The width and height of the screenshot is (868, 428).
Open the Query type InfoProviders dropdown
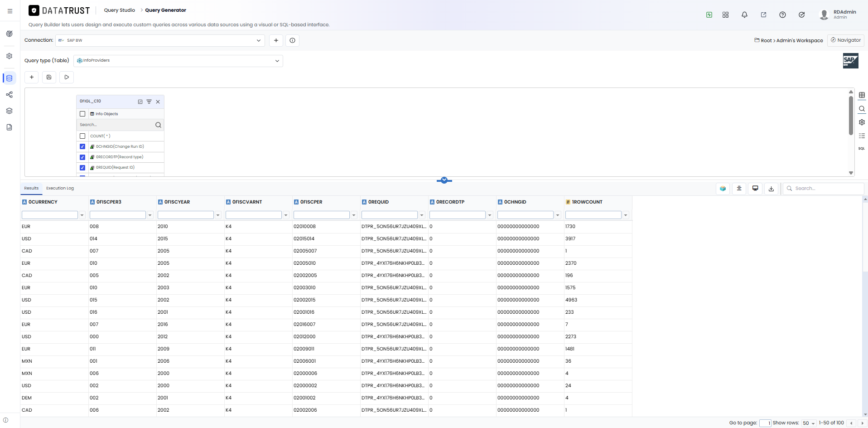(178, 61)
